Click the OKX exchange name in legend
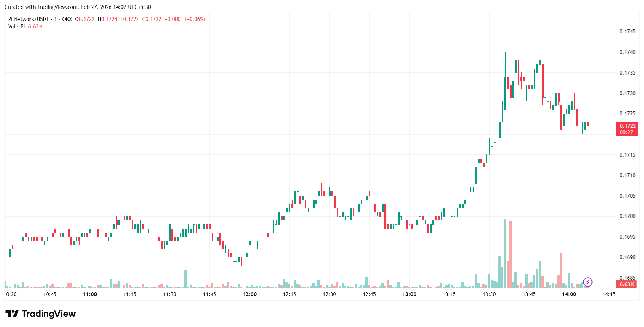The height and width of the screenshot is (327, 644). click(x=67, y=19)
